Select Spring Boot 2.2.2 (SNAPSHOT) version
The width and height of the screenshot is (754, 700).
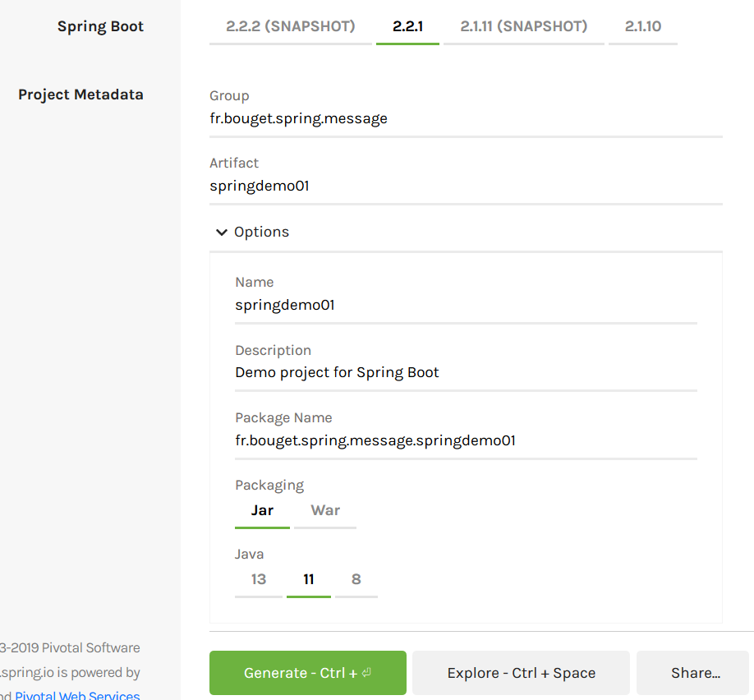(x=291, y=26)
